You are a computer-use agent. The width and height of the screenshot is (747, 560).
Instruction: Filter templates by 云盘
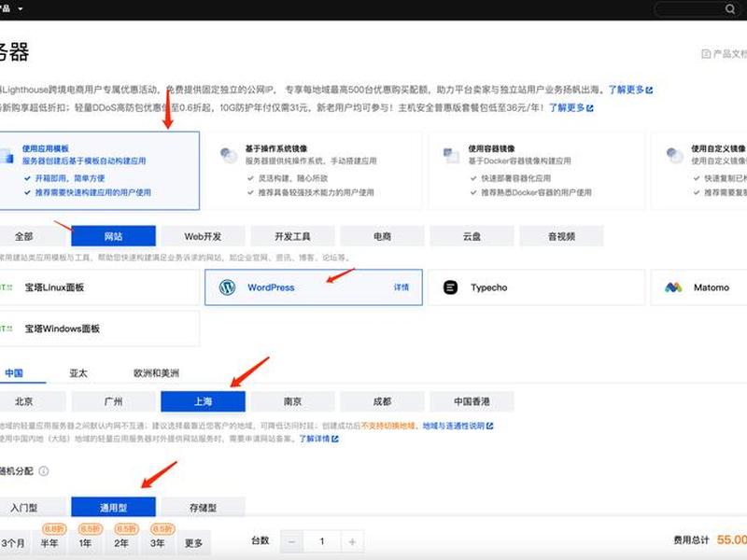[x=472, y=236]
